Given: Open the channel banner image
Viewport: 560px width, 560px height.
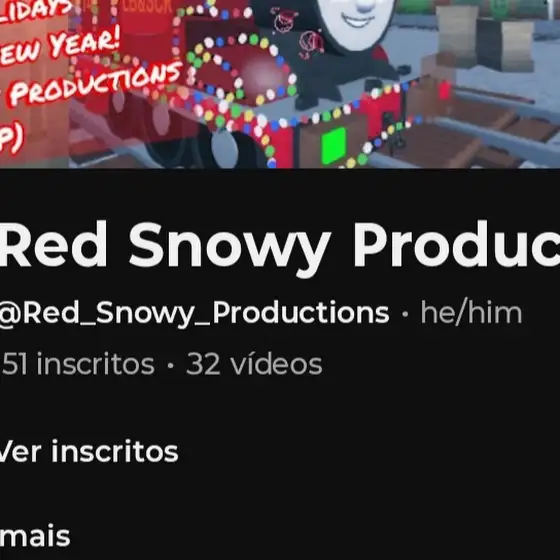Looking at the screenshot, I should [280, 84].
